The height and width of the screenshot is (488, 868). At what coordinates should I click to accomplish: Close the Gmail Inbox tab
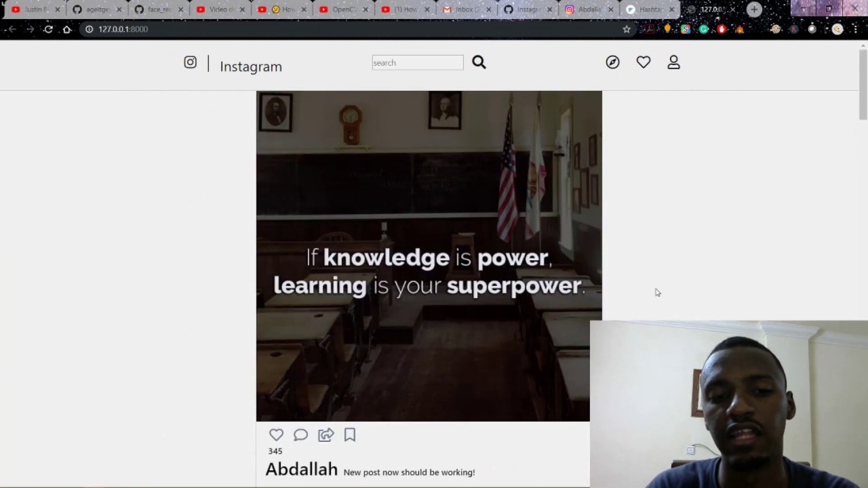(x=488, y=9)
